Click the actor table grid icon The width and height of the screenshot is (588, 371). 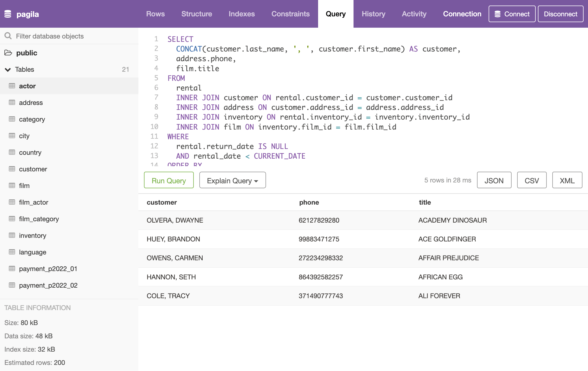12,86
